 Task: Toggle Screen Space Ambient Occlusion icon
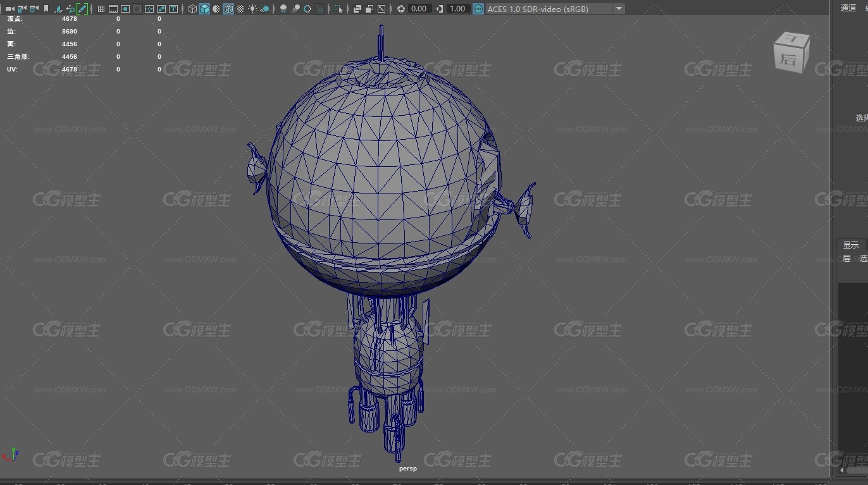coord(283,9)
